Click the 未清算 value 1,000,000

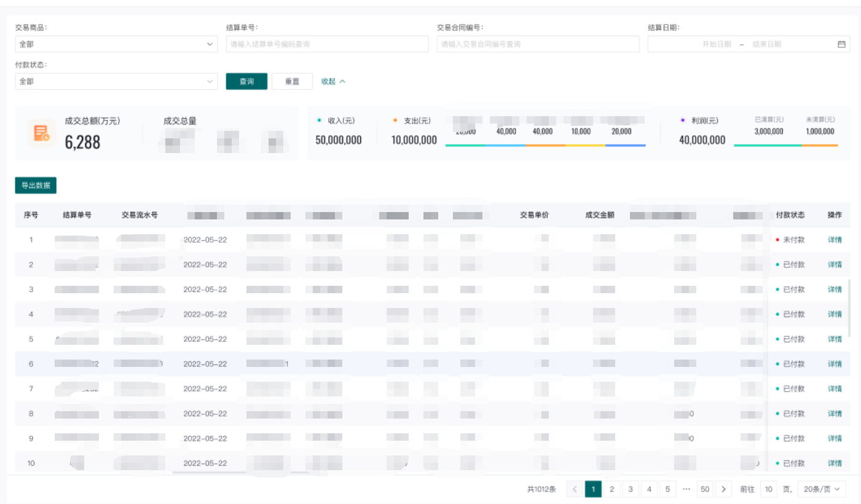(820, 131)
